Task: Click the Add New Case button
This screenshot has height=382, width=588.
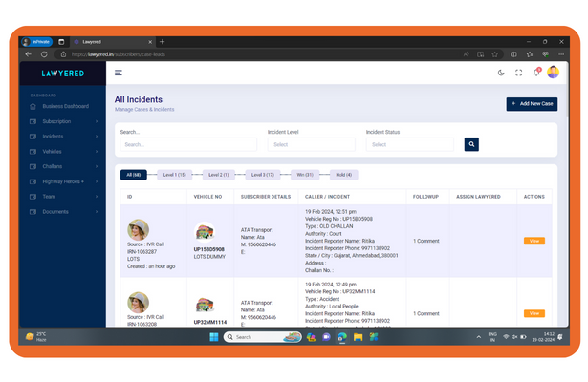Action: [532, 103]
